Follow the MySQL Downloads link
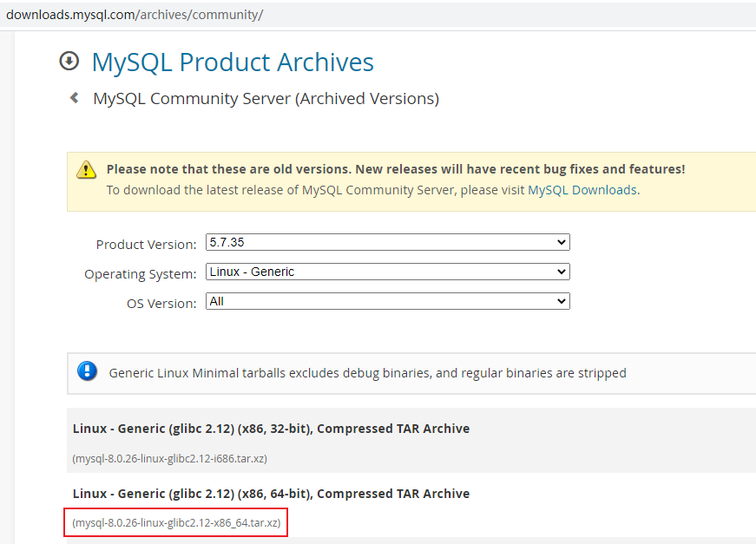 coord(582,190)
